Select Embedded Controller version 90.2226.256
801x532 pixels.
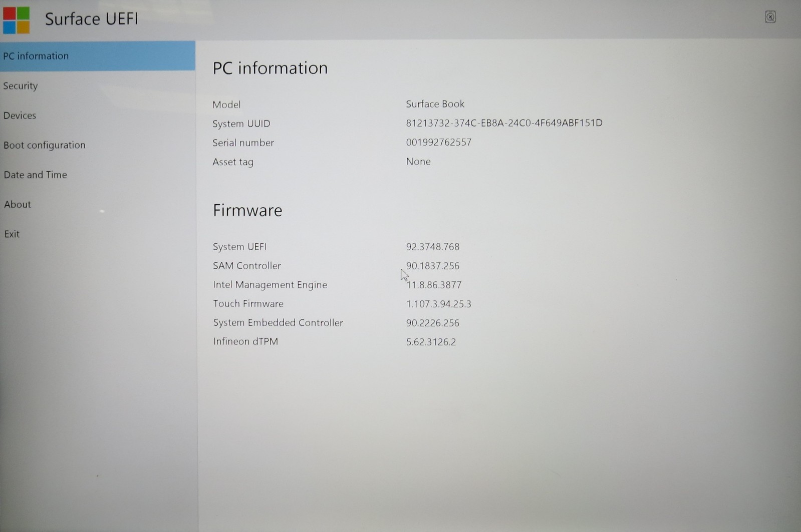tap(433, 323)
